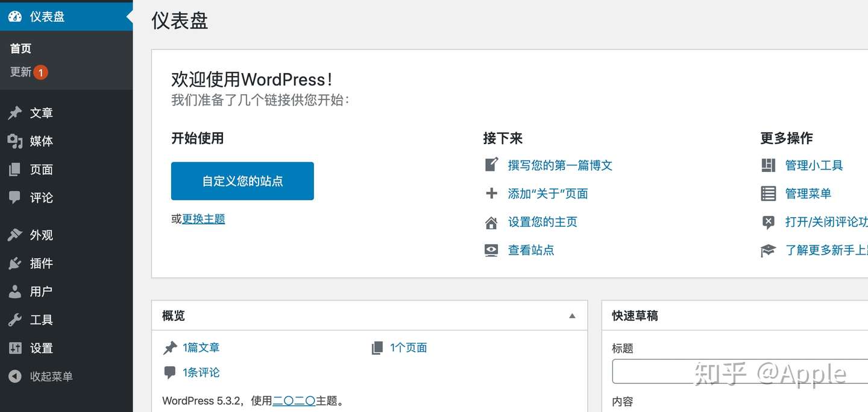This screenshot has height=412, width=868.
Task: Click the paintbrush icon beside 外观
Action: (x=15, y=235)
